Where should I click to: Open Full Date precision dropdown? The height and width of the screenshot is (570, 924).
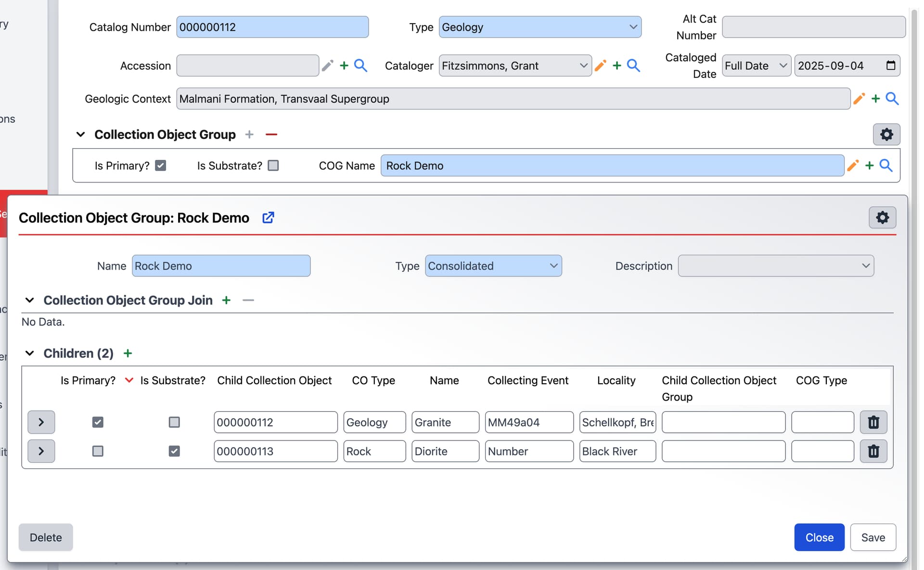pyautogui.click(x=756, y=65)
